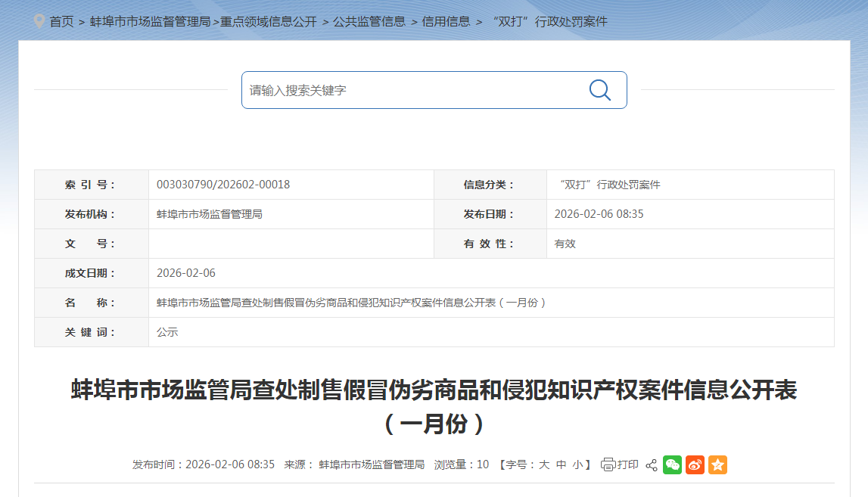Open the share link icon
Viewport: 868px width, 497px height.
click(x=651, y=465)
